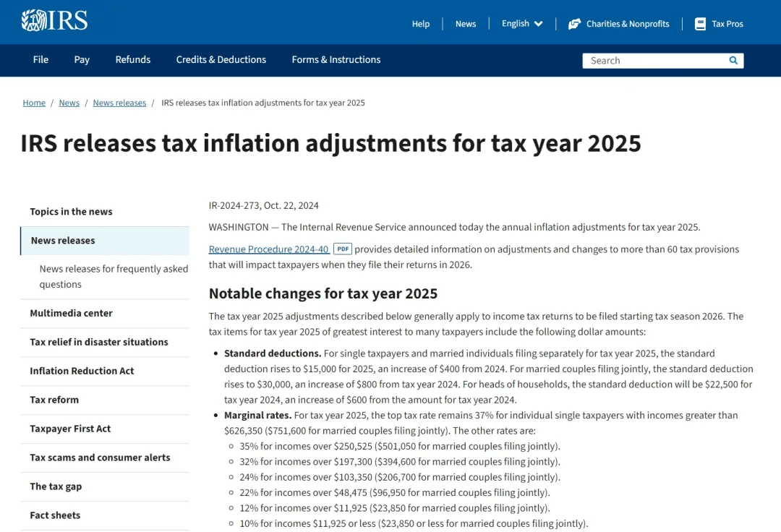Focus the Search input field
This screenshot has width=781, height=532.
click(654, 61)
